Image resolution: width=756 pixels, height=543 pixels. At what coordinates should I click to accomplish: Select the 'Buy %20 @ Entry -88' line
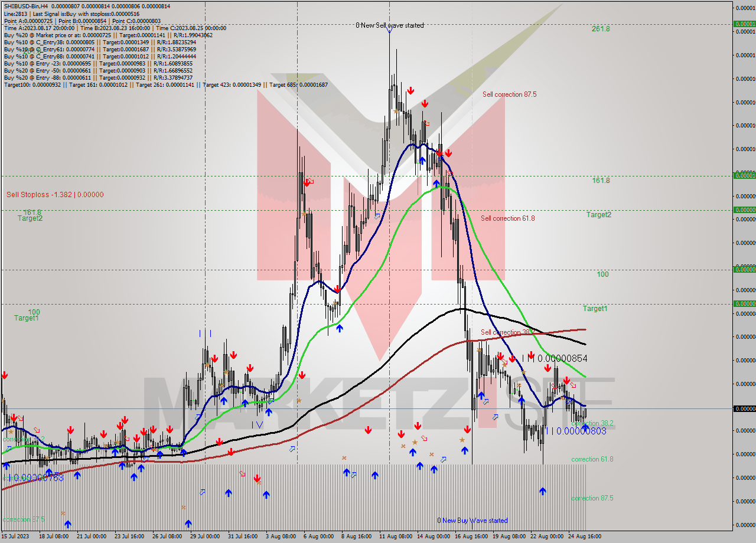click(x=98, y=77)
